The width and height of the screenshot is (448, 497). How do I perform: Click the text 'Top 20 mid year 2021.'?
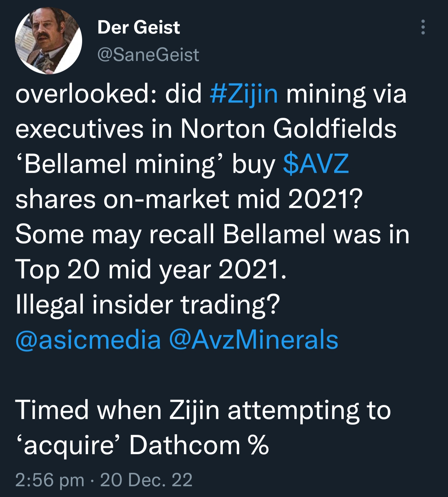pos(151,270)
